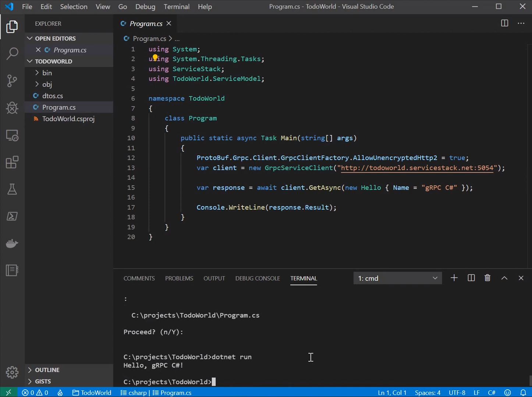Viewport: 532px width, 397px height.
Task: Switch to the Comments panel tab
Action: [x=139, y=278]
